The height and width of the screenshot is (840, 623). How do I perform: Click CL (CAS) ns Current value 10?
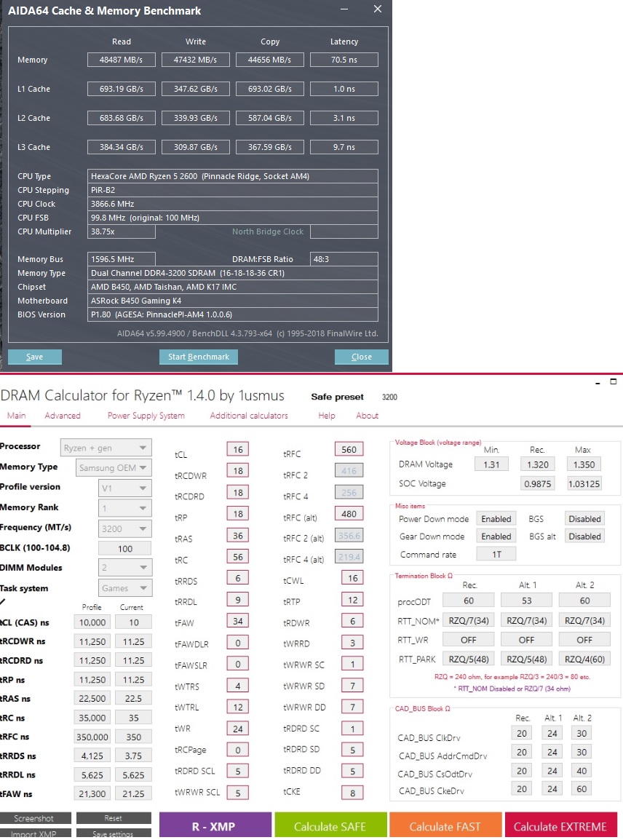(x=133, y=622)
